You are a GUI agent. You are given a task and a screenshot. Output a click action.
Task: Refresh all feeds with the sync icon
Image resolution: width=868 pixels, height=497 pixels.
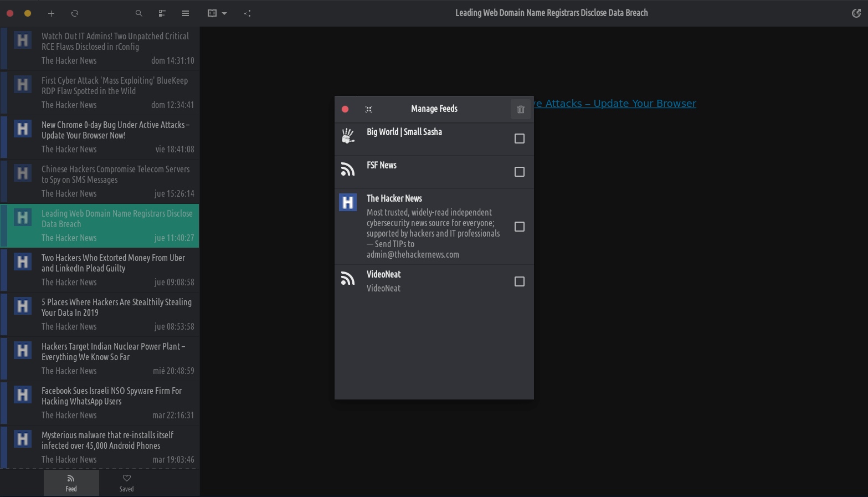point(75,13)
